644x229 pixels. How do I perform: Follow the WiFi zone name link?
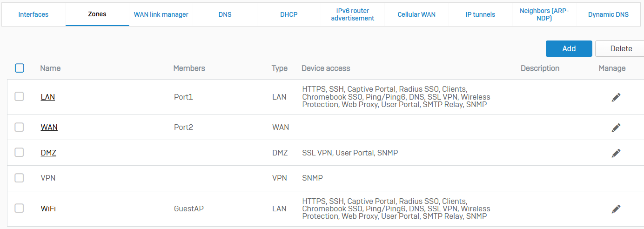(x=48, y=209)
